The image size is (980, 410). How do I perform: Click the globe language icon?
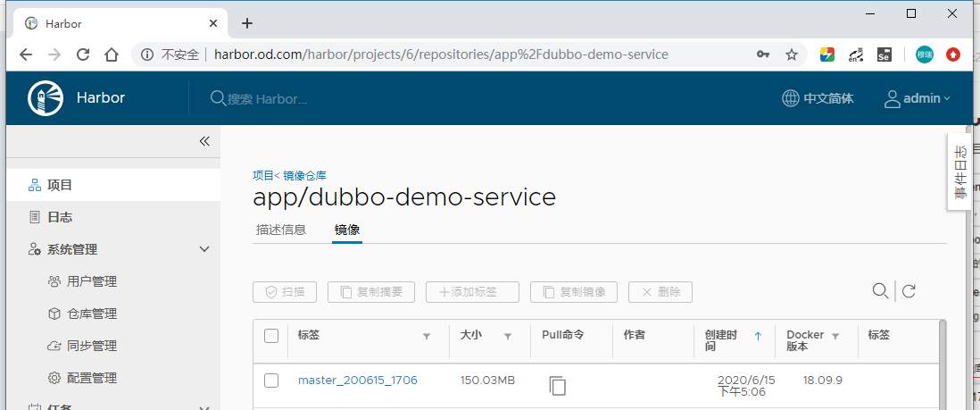(x=791, y=98)
